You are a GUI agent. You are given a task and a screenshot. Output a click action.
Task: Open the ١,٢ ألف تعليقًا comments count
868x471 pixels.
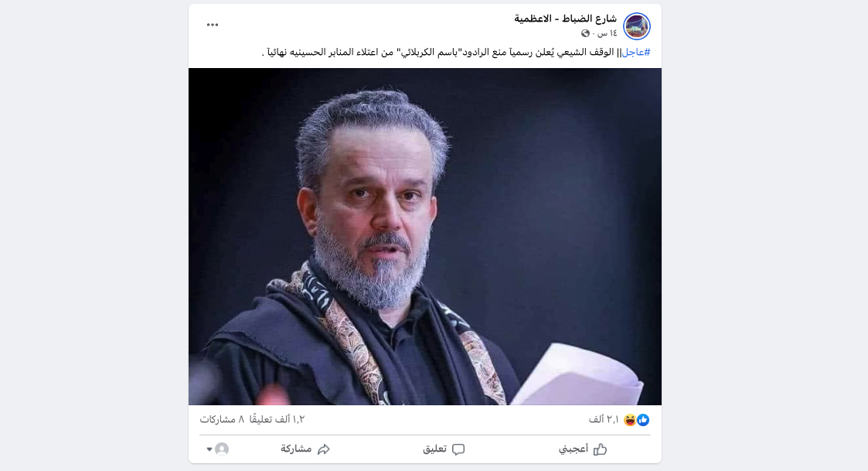pos(277,419)
